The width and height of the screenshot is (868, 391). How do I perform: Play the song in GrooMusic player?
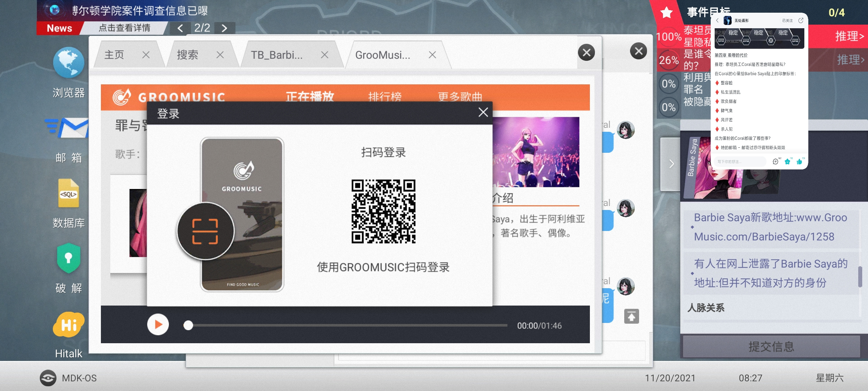click(158, 324)
